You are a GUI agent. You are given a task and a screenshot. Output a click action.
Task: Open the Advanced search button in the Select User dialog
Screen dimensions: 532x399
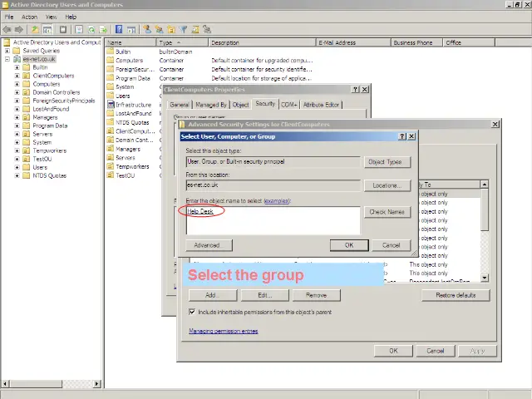(209, 245)
